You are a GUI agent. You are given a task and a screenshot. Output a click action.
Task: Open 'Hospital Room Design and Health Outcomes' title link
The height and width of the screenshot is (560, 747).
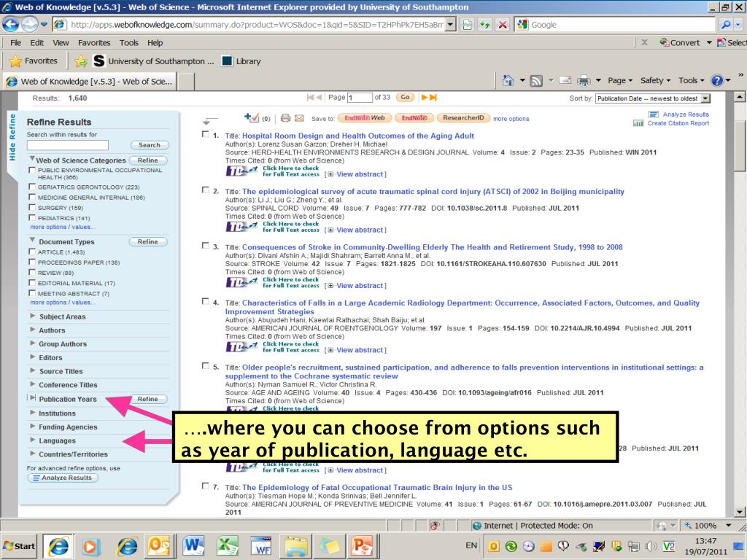pos(358,136)
